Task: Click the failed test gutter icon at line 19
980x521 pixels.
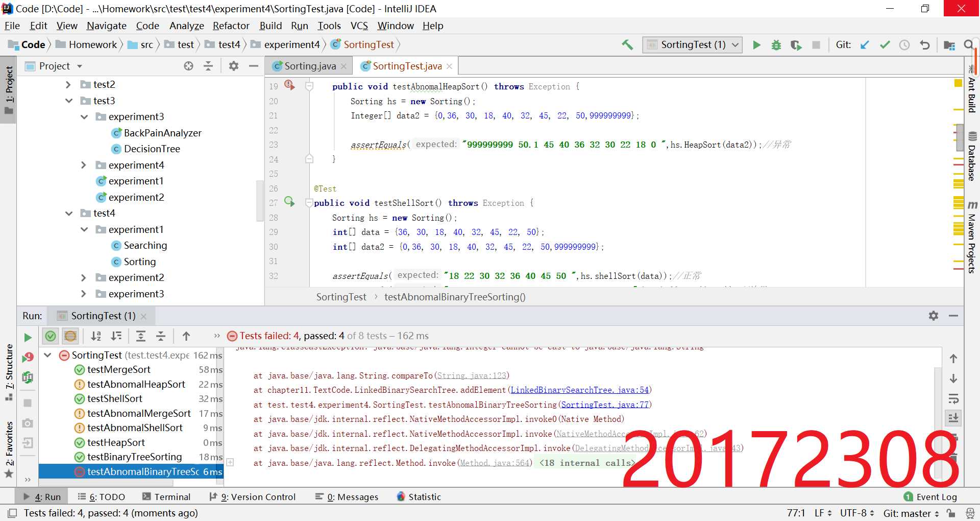Action: 289,85
